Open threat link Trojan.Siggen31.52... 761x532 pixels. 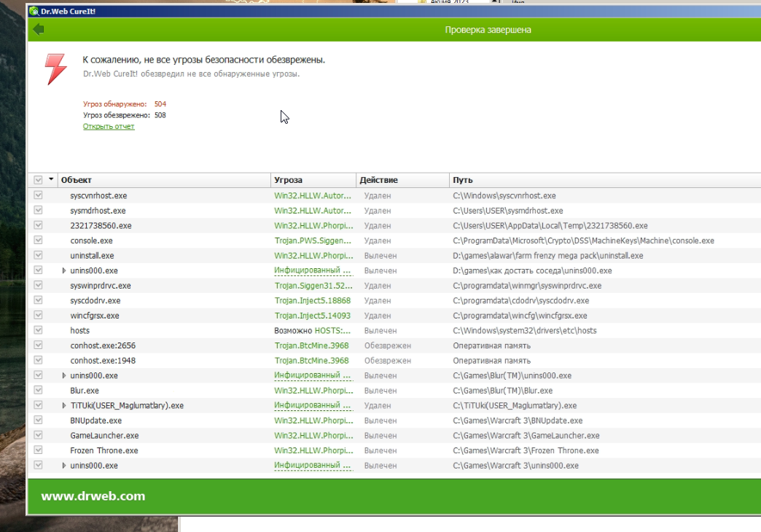[313, 286]
